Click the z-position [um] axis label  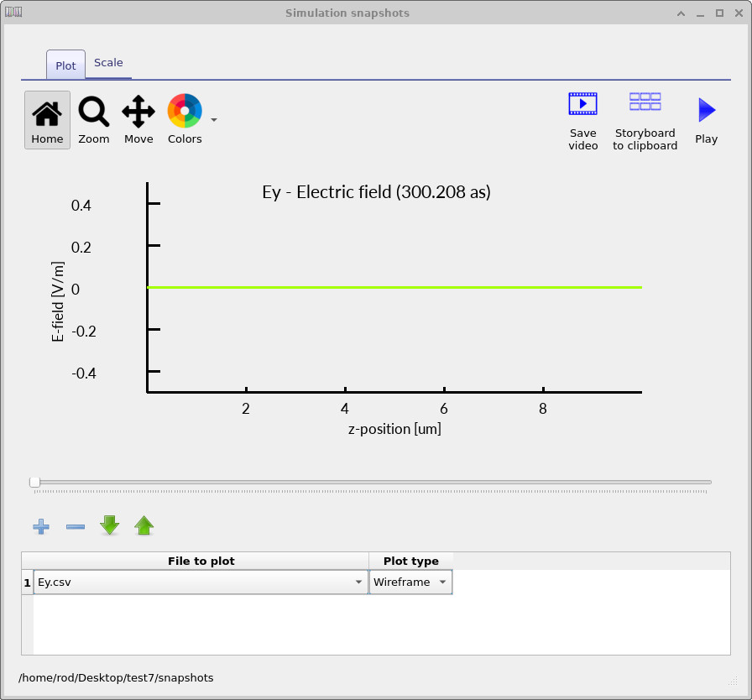tap(394, 429)
